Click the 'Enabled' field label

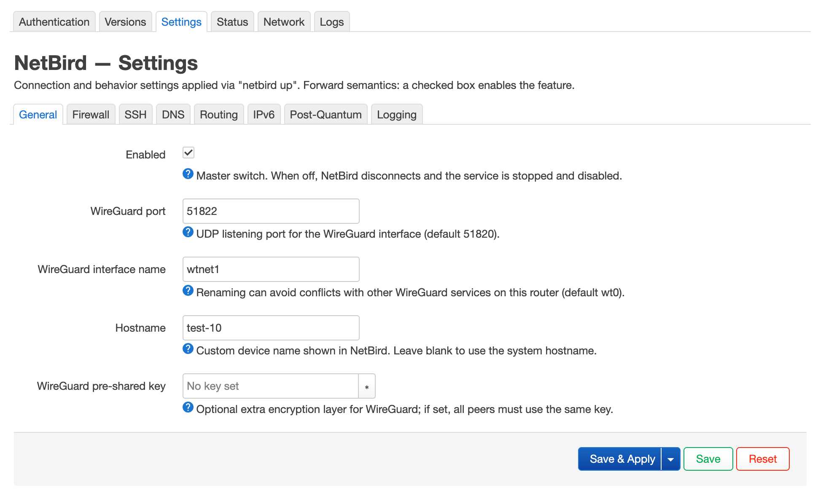pyautogui.click(x=145, y=155)
